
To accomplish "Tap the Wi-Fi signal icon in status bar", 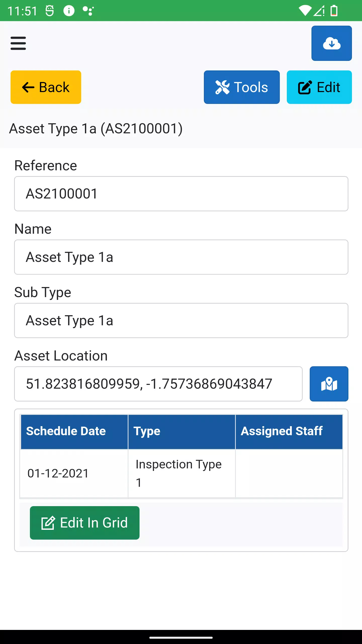I will pos(305,11).
